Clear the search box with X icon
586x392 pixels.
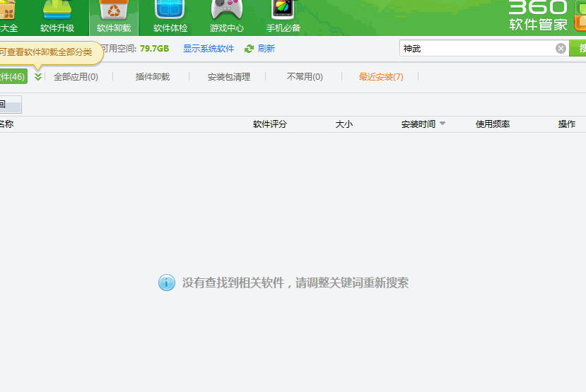tap(561, 49)
